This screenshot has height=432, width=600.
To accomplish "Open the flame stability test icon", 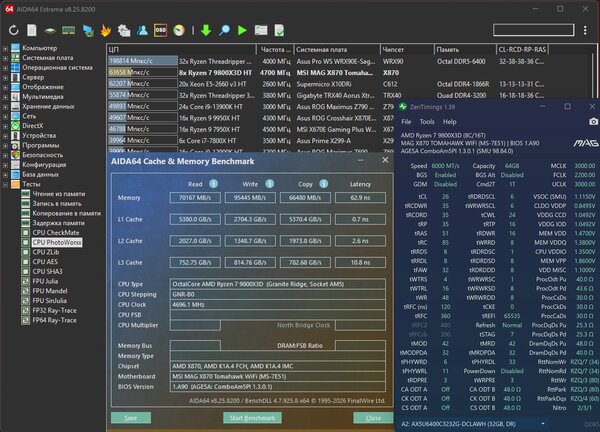I will click(106, 30).
